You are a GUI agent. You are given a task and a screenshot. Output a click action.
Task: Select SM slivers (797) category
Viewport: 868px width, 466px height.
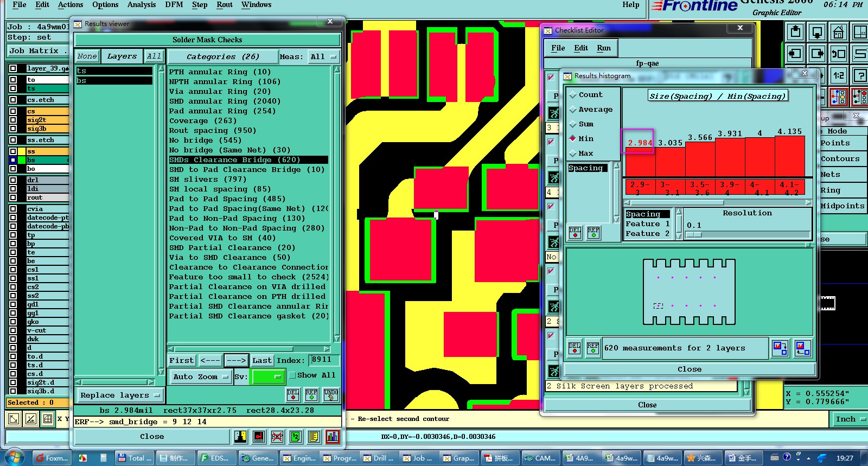[208, 179]
